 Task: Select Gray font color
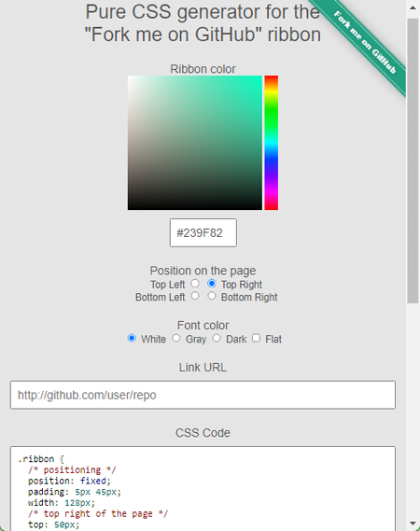[x=176, y=338]
